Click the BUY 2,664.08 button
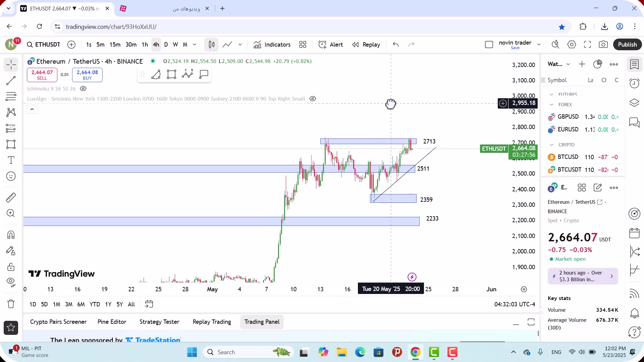The image size is (644, 362). pyautogui.click(x=87, y=75)
